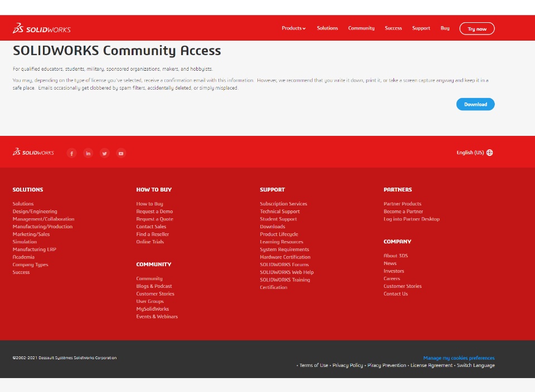
Task: Open the Facebook social icon in the footer
Action: tap(72, 153)
